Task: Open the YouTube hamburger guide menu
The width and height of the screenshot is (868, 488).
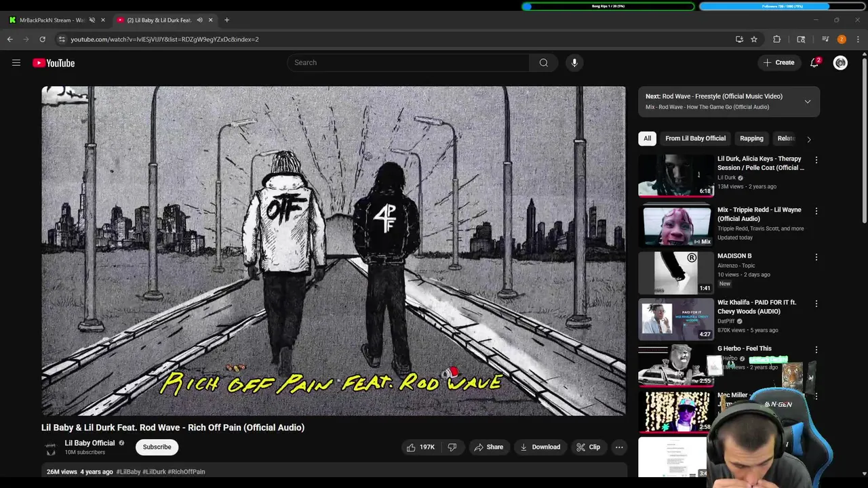Action: point(16,63)
